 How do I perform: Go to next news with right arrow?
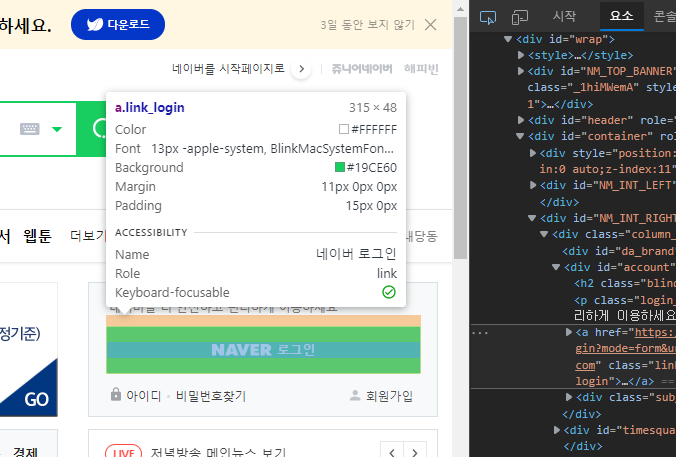pyautogui.click(x=415, y=451)
